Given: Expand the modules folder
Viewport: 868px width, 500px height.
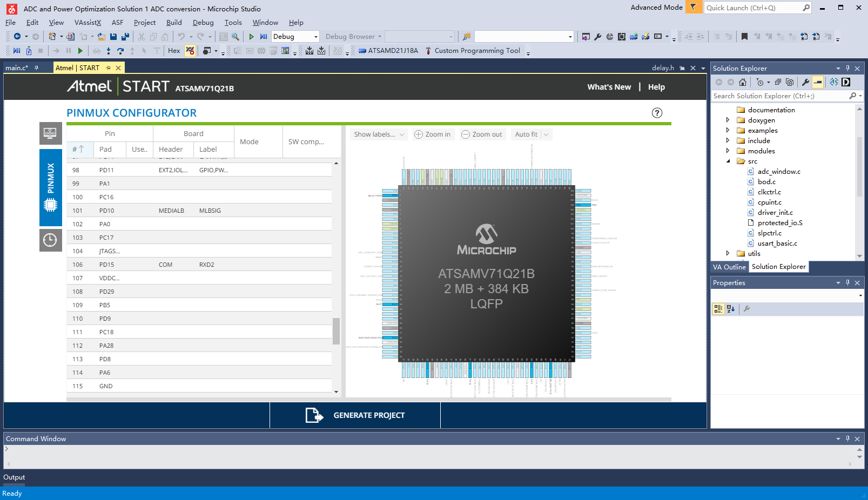Looking at the screenshot, I should (728, 151).
